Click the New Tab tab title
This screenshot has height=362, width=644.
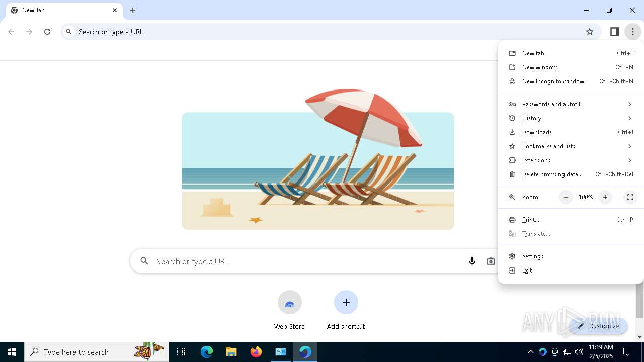pos(33,10)
